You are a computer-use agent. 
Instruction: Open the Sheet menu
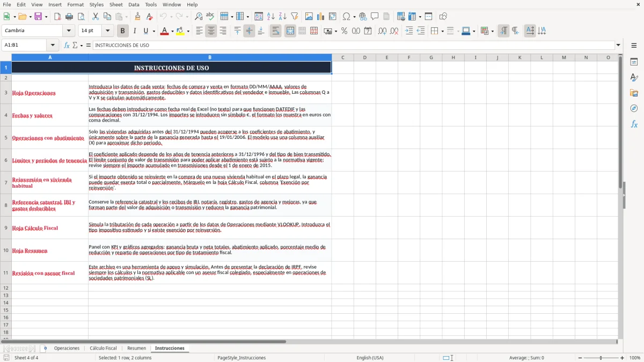tap(116, 4)
